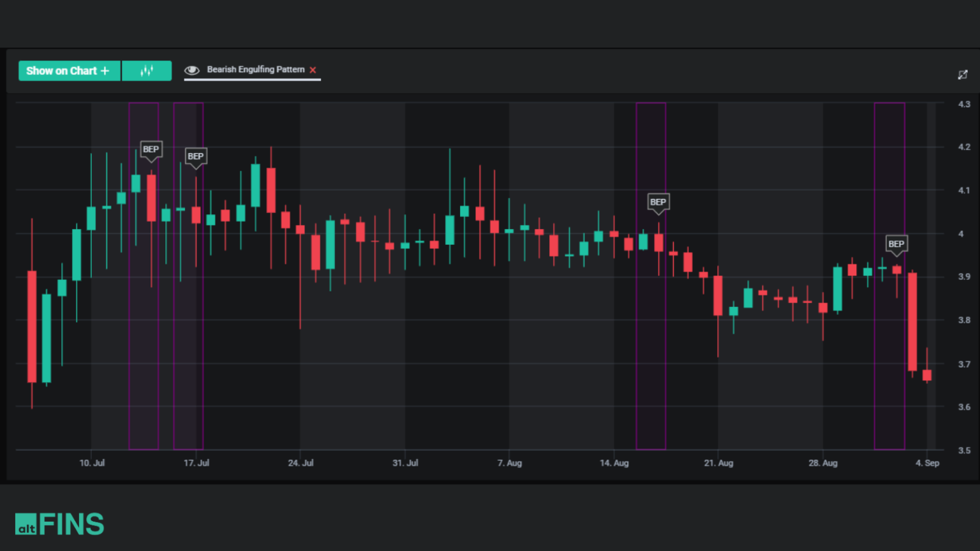980x551 pixels.
Task: Open the candlestick chart type icon
Action: pyautogui.click(x=147, y=71)
